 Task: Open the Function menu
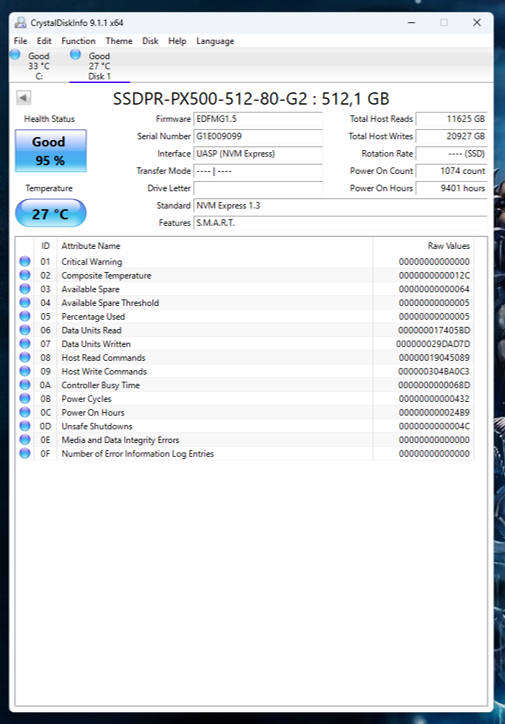(x=78, y=41)
